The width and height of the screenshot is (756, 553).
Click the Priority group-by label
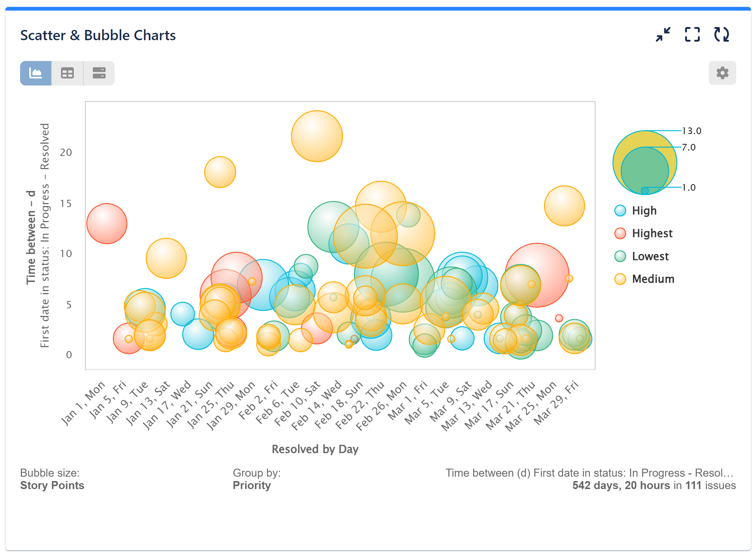coord(251,485)
